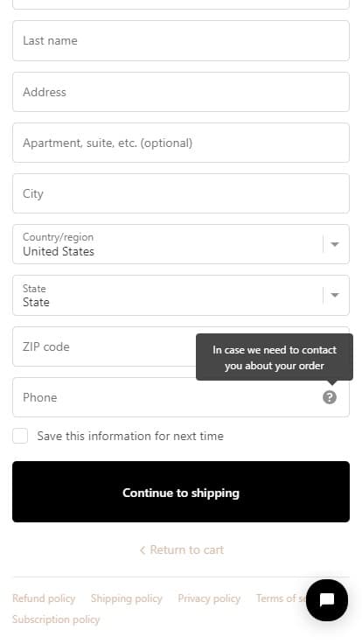362x644 pixels.
Task: Open the Country/region dropdown
Action: click(x=181, y=244)
